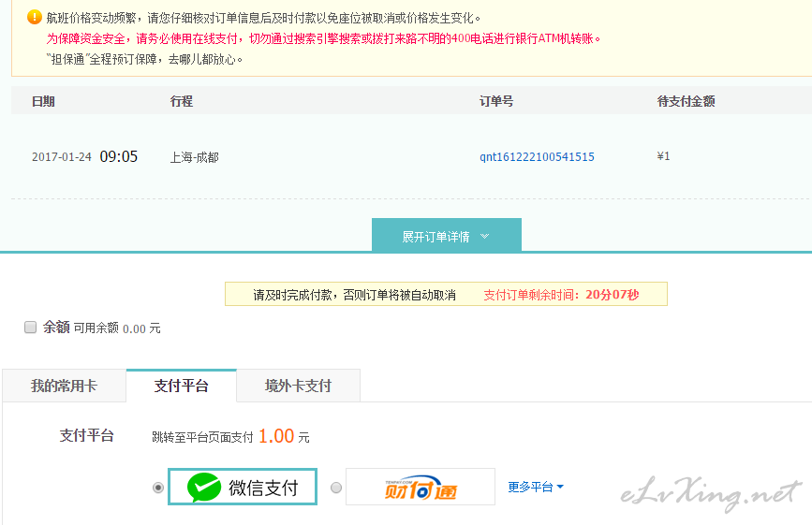This screenshot has width=812, height=525.
Task: Tick the 余额 balance checkbox
Action: point(30,327)
